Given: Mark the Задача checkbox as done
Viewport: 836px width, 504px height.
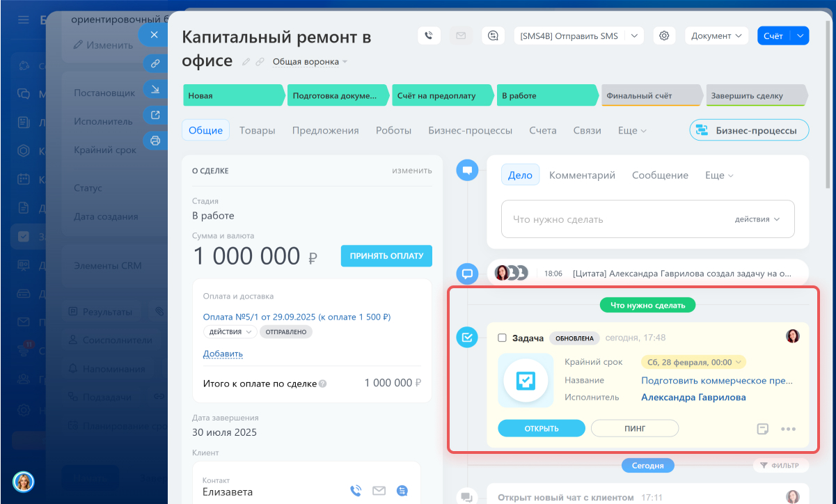Looking at the screenshot, I should tap(502, 338).
